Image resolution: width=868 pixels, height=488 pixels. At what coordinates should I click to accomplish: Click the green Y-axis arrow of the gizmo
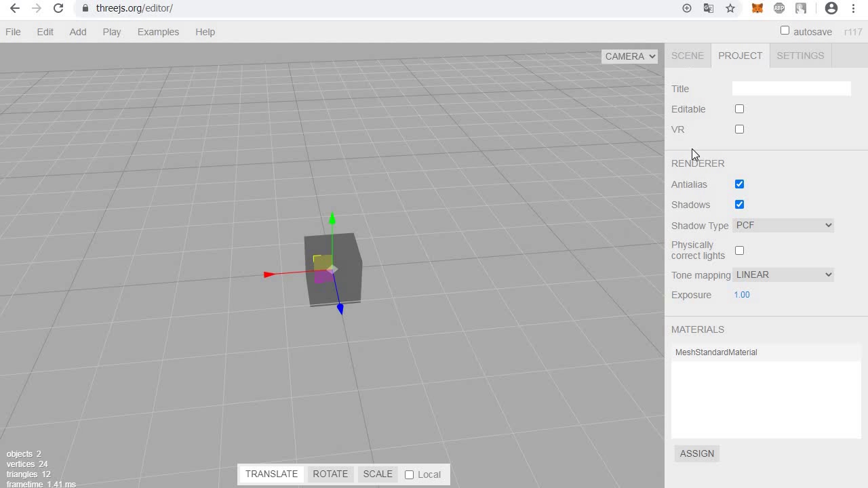click(332, 218)
